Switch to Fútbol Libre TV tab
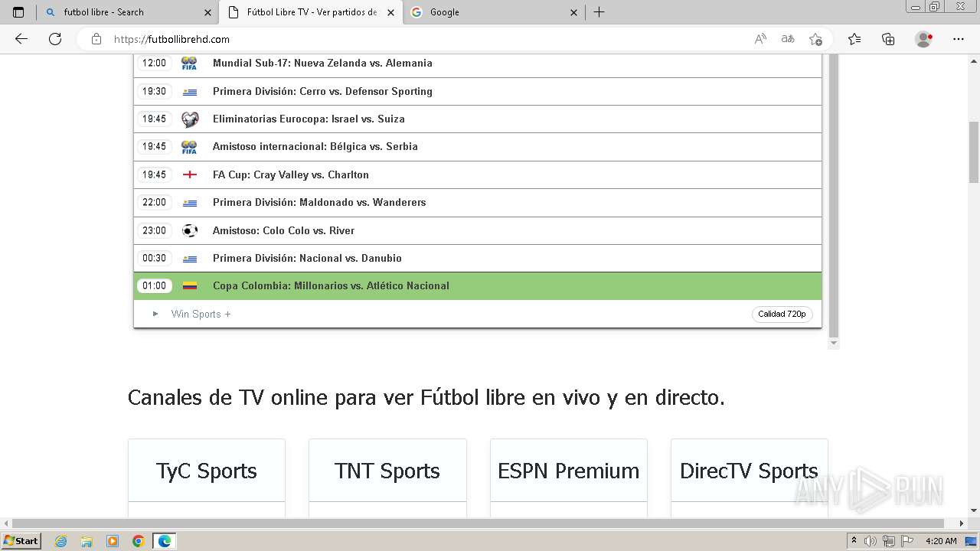Viewport: 980px width, 551px height. point(310,12)
